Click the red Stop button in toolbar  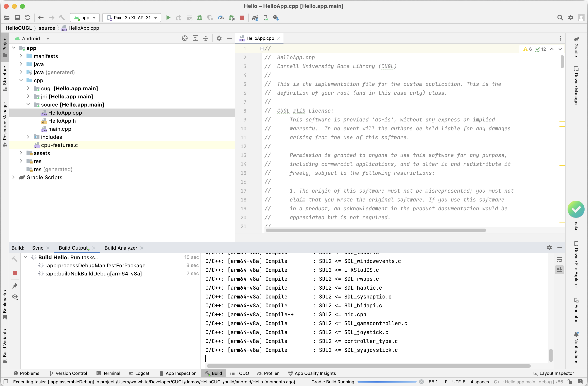pyautogui.click(x=242, y=18)
